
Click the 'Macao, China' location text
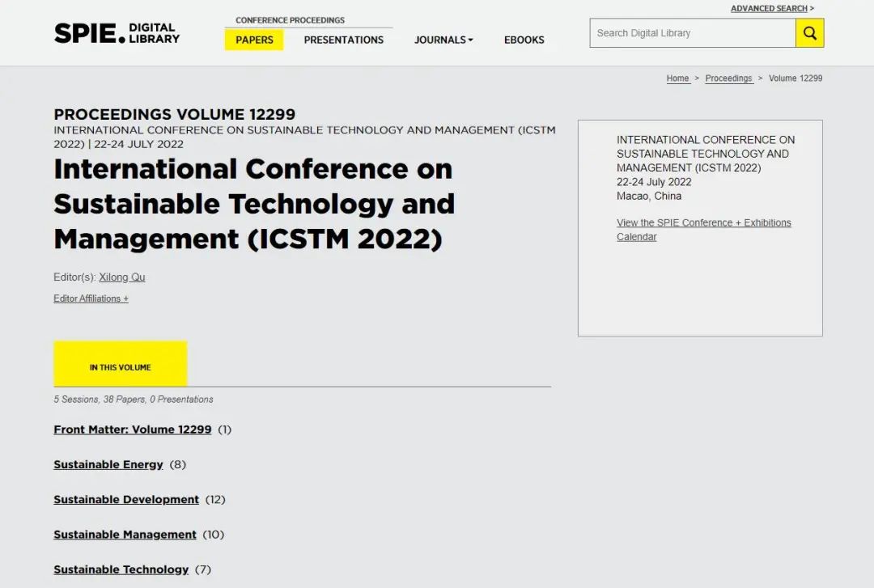649,196
